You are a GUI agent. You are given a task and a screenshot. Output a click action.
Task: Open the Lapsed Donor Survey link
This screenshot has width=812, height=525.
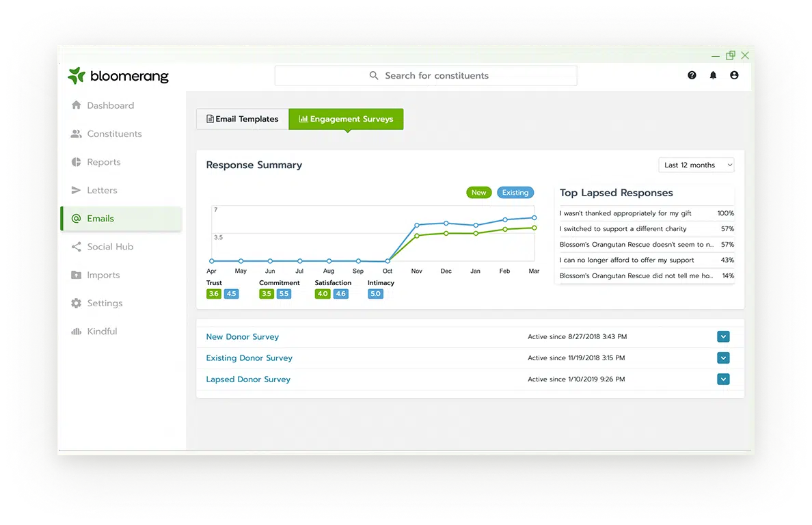pyautogui.click(x=248, y=379)
